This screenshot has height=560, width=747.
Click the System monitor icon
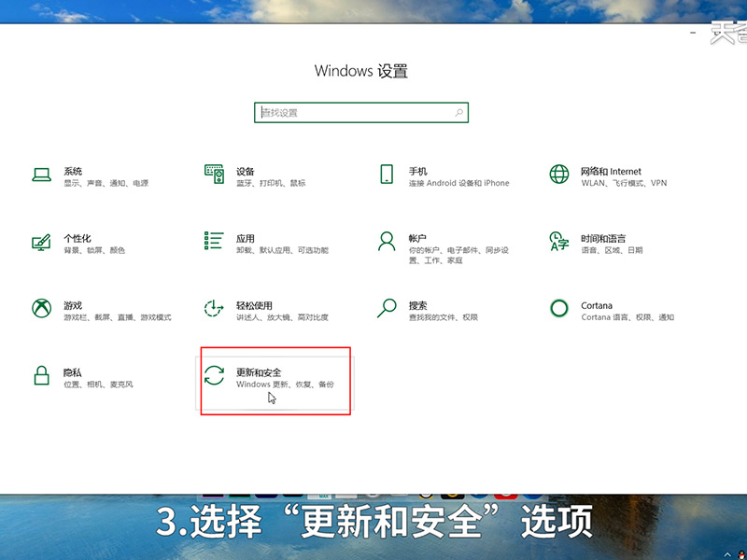point(41,175)
